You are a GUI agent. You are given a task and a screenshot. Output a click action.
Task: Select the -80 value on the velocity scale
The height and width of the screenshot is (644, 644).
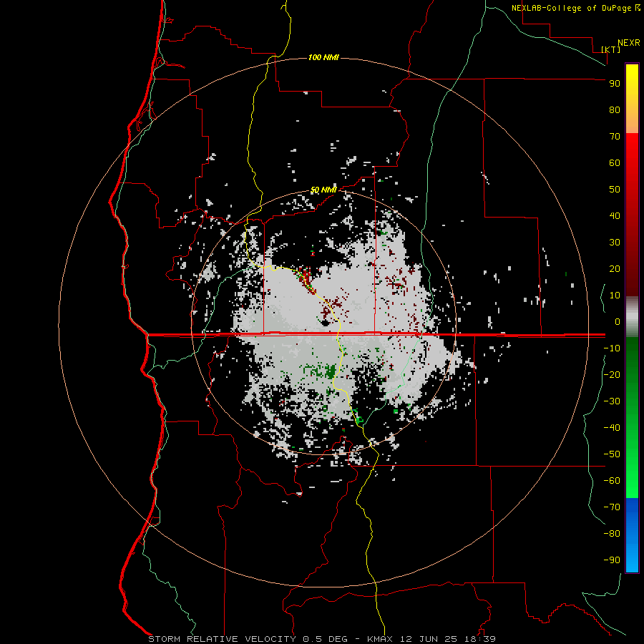tap(612, 534)
